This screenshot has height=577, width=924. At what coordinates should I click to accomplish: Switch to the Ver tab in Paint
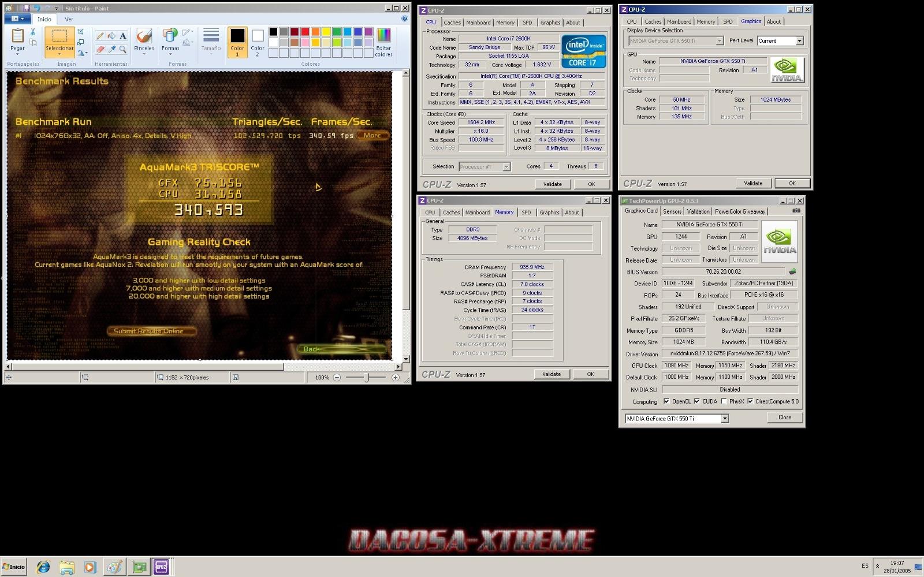69,19
